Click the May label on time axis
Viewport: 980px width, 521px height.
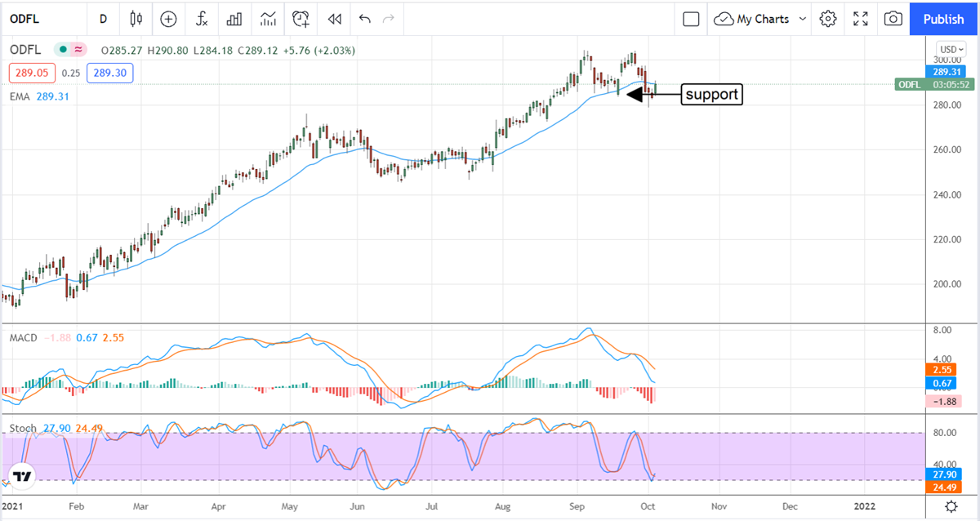(x=290, y=506)
